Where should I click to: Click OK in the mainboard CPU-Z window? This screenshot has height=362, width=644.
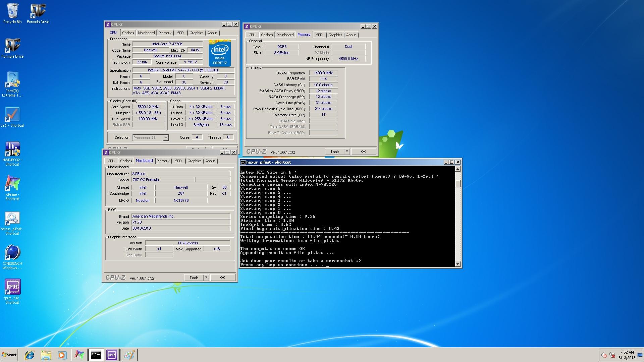click(x=222, y=278)
